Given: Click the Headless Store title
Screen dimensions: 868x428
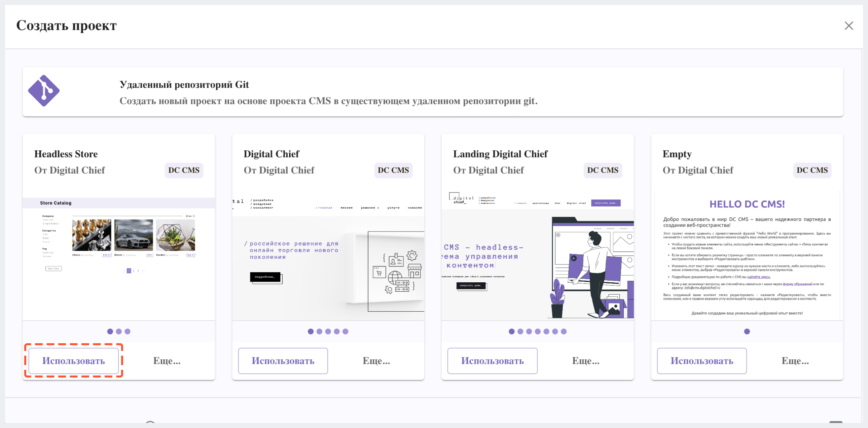Looking at the screenshot, I should (66, 154).
